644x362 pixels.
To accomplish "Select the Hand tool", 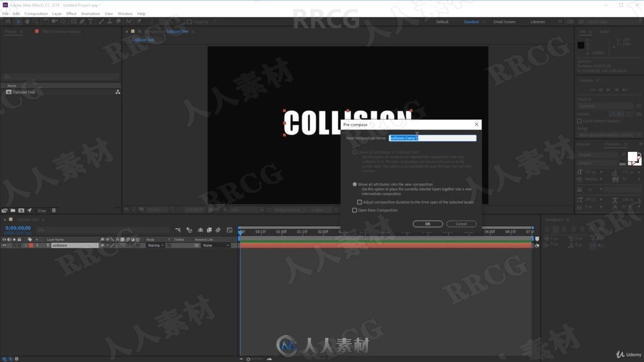I will tap(27, 22).
